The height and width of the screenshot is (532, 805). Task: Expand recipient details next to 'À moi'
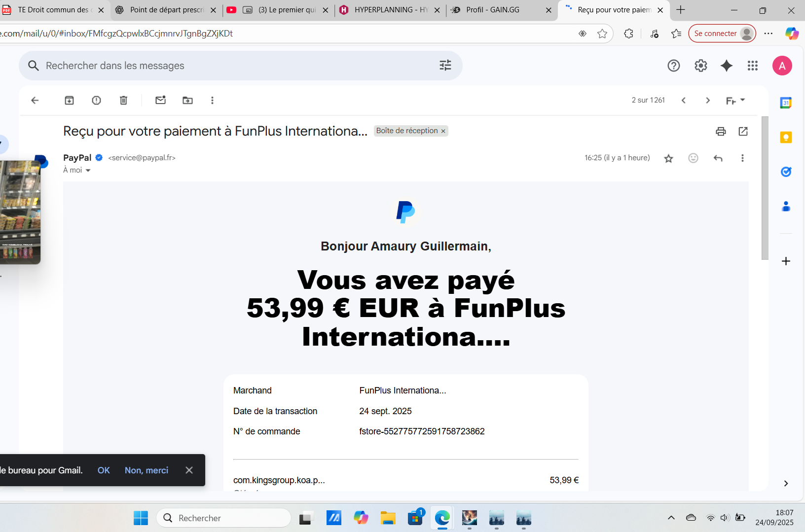pos(88,171)
